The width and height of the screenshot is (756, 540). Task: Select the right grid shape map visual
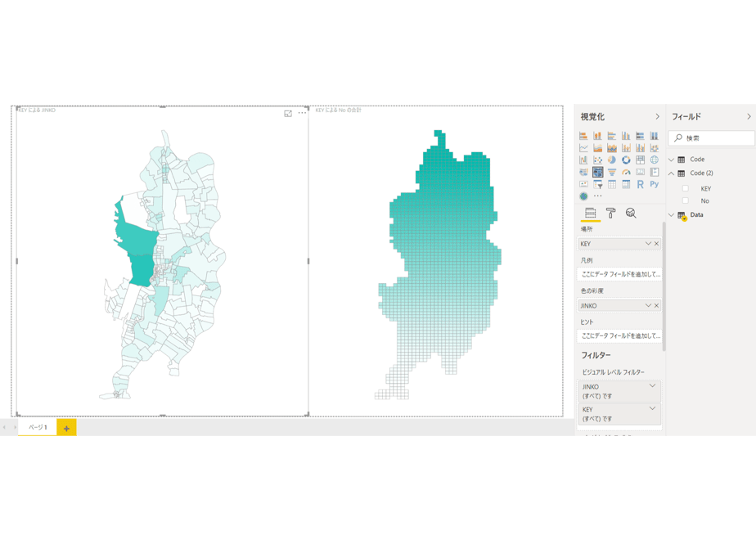pyautogui.click(x=436, y=261)
